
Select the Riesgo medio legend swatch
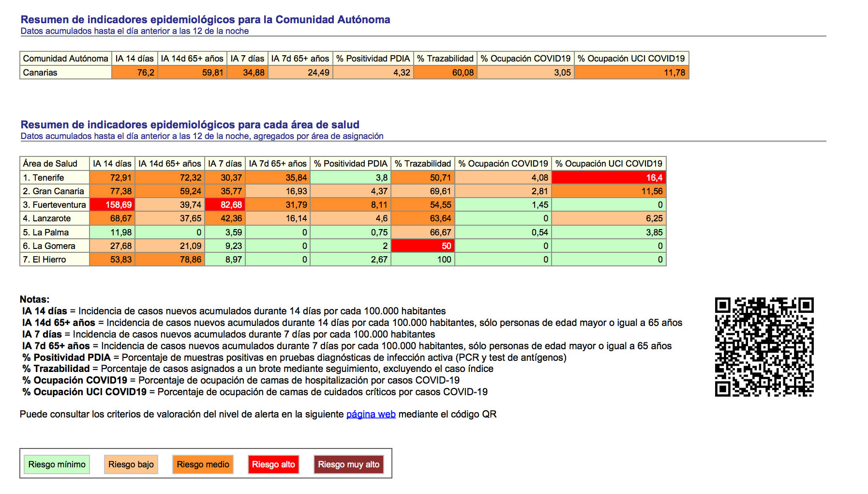pyautogui.click(x=203, y=464)
